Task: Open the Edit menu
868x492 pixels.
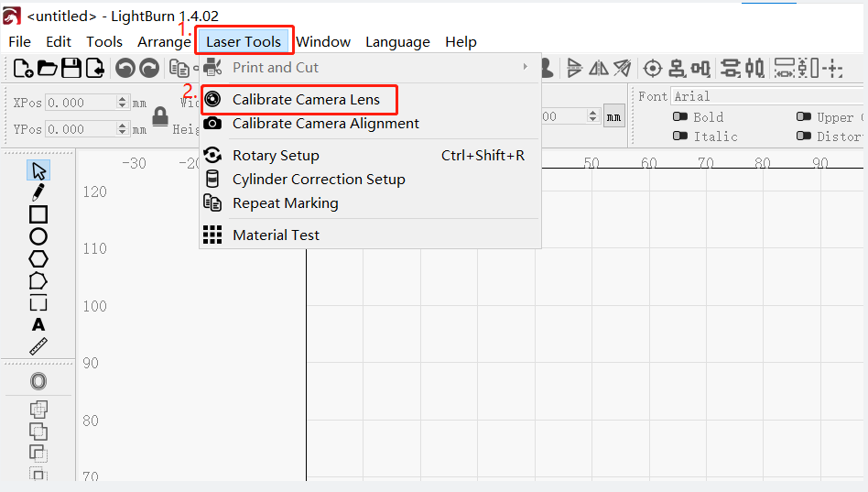Action: point(58,42)
